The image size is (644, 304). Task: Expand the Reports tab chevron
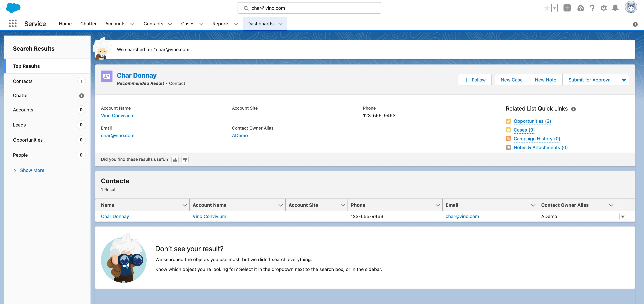click(236, 24)
